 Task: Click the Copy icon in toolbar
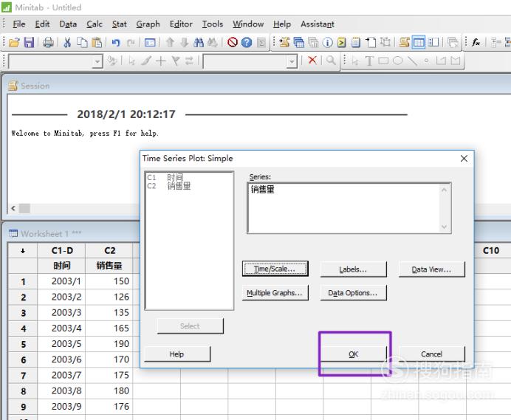(82, 42)
